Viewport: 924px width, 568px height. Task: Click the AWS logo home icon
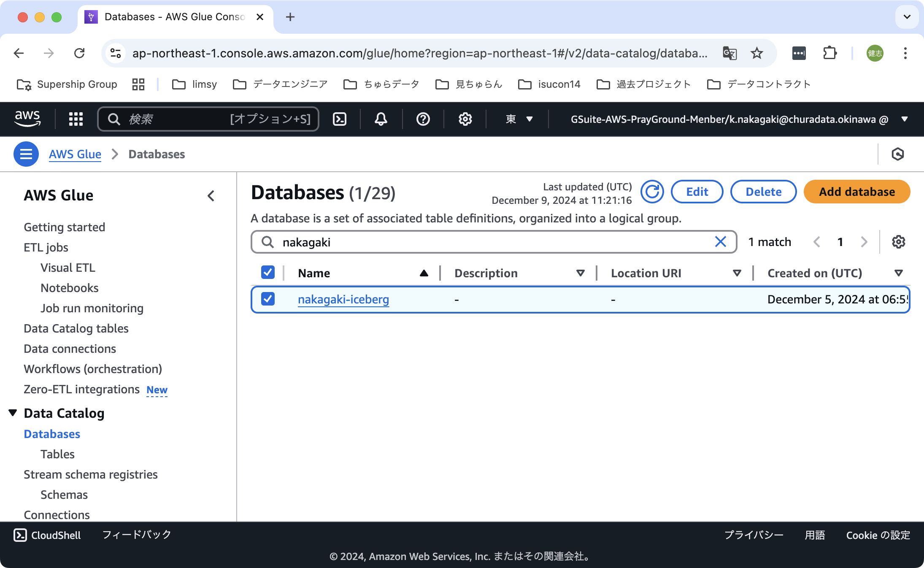pyautogui.click(x=27, y=119)
